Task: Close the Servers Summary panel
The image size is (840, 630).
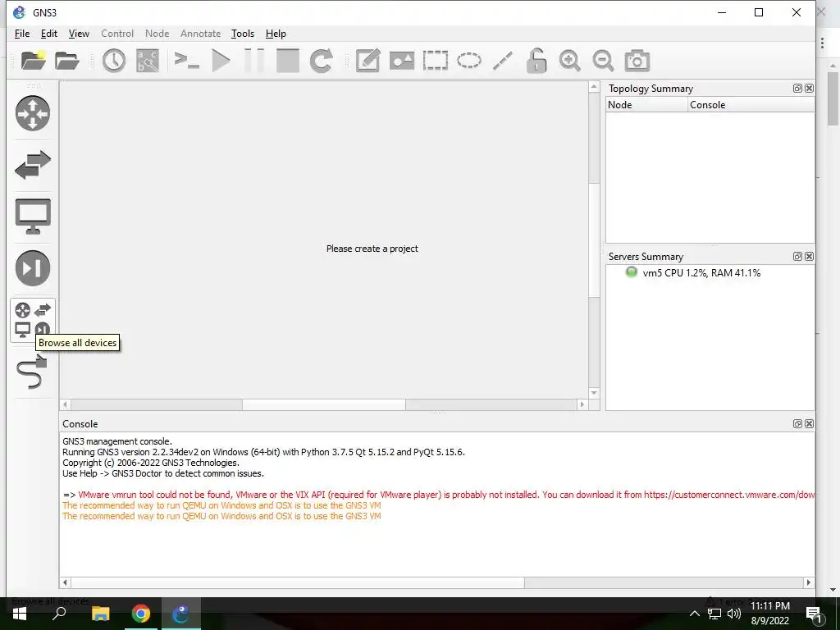Action: pos(809,257)
